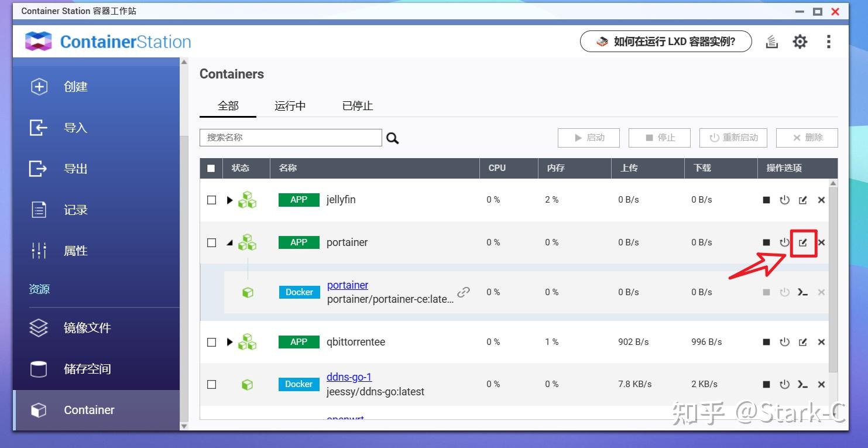Select 导入 (Import) in the sidebar
This screenshot has width=868, height=448.
[x=75, y=127]
